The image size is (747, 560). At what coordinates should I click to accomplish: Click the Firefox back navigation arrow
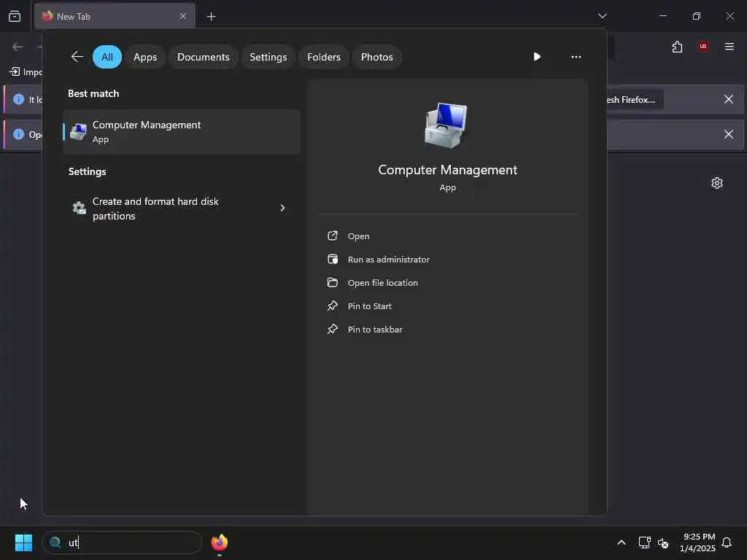[18, 47]
